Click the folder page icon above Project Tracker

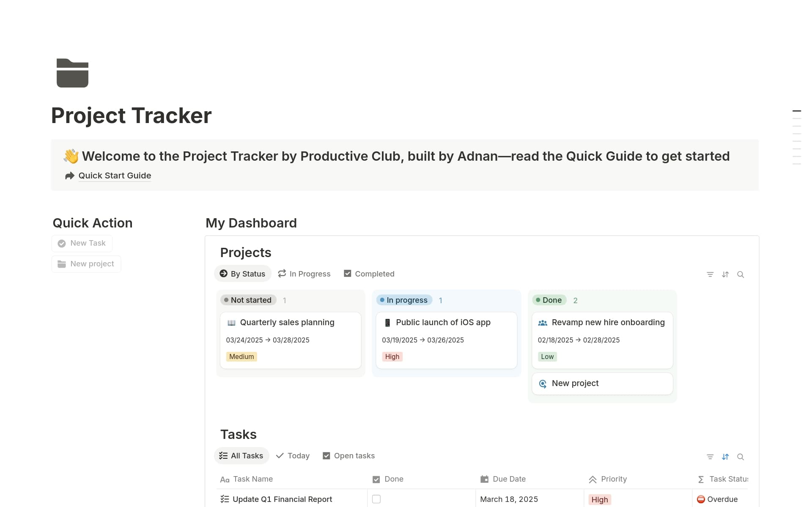point(72,73)
